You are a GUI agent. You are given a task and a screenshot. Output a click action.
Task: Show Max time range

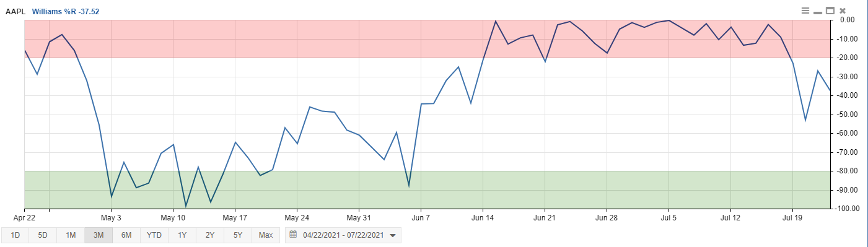266,235
